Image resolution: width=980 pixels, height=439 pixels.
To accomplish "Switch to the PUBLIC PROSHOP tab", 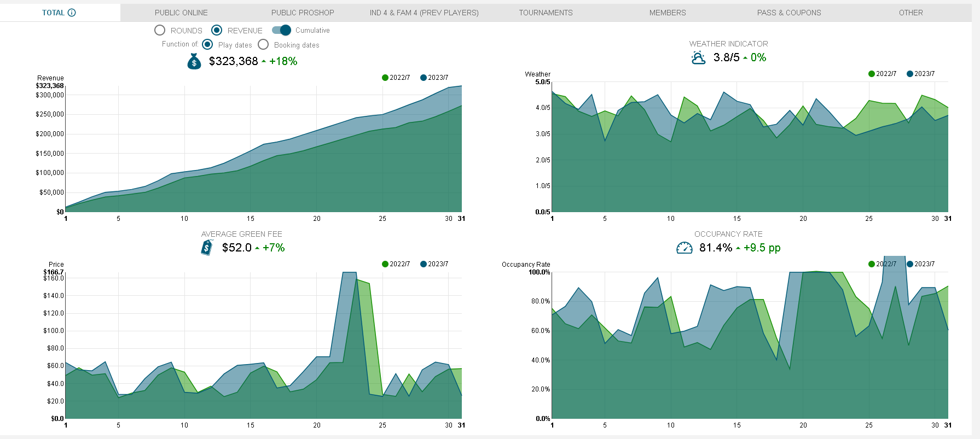I will (x=303, y=13).
